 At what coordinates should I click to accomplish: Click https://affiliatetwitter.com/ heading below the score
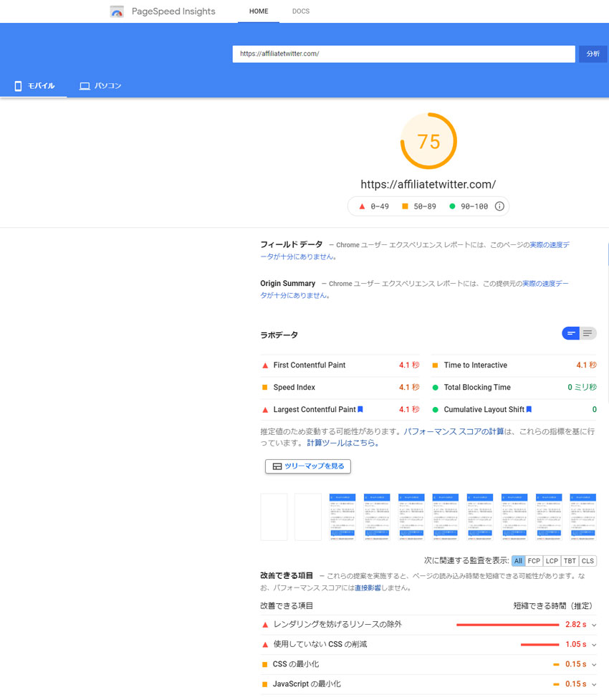click(428, 184)
